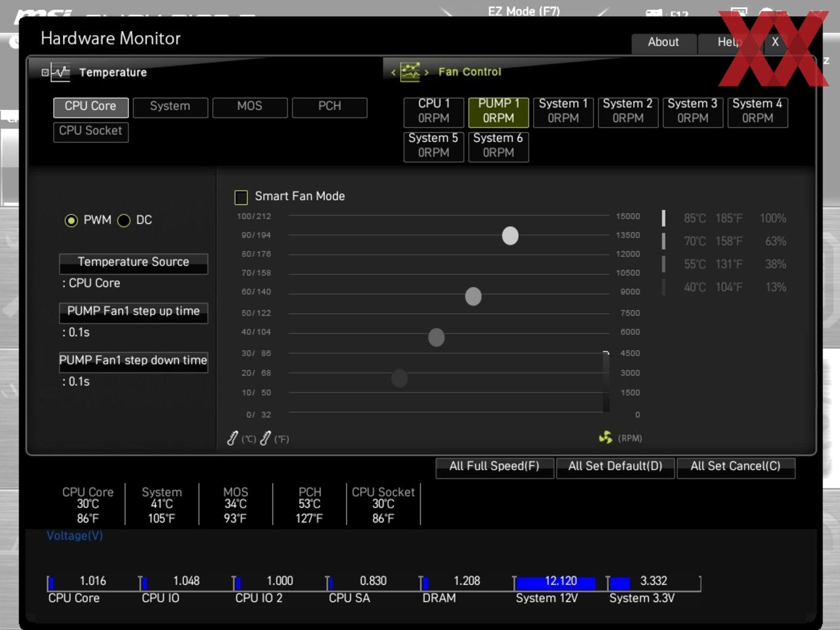The height and width of the screenshot is (630, 840).
Task: Open PUMP Fan1 step down time setting
Action: click(133, 362)
